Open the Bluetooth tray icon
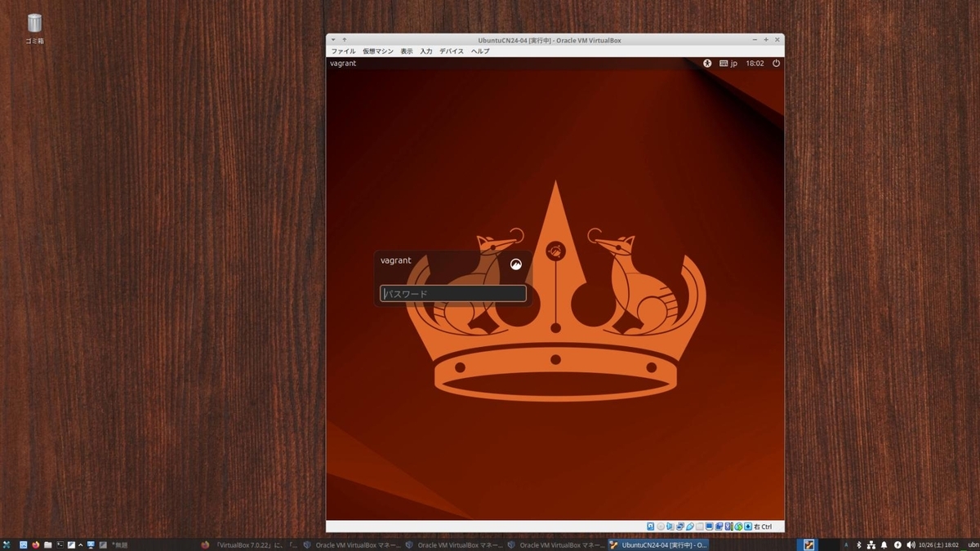Screen dimensions: 980x551 (x=859, y=544)
